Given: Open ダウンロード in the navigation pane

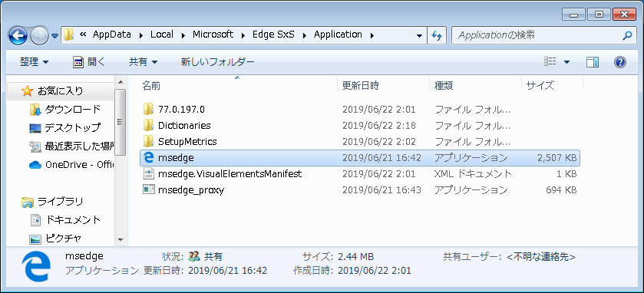Looking at the screenshot, I should point(72,110).
